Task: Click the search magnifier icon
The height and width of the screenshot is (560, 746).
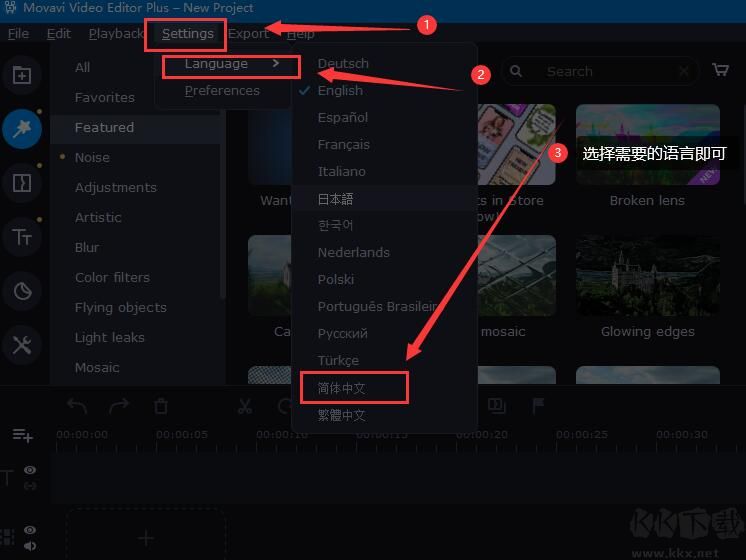Action: [x=516, y=71]
